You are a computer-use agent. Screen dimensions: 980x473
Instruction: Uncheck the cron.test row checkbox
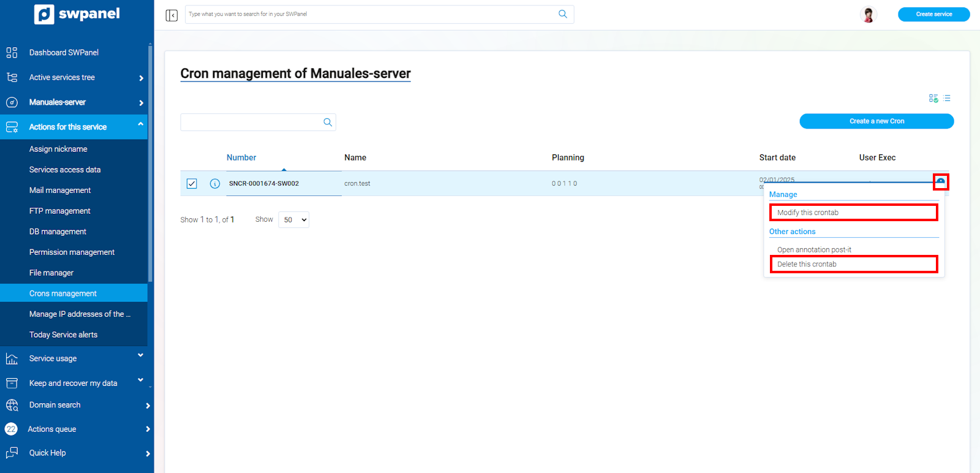tap(192, 184)
